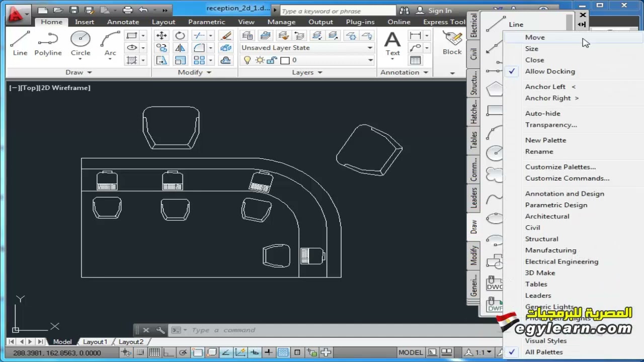Screen dimensions: 644x362
Task: Toggle the layer lightbulb on/off
Action: point(247,60)
